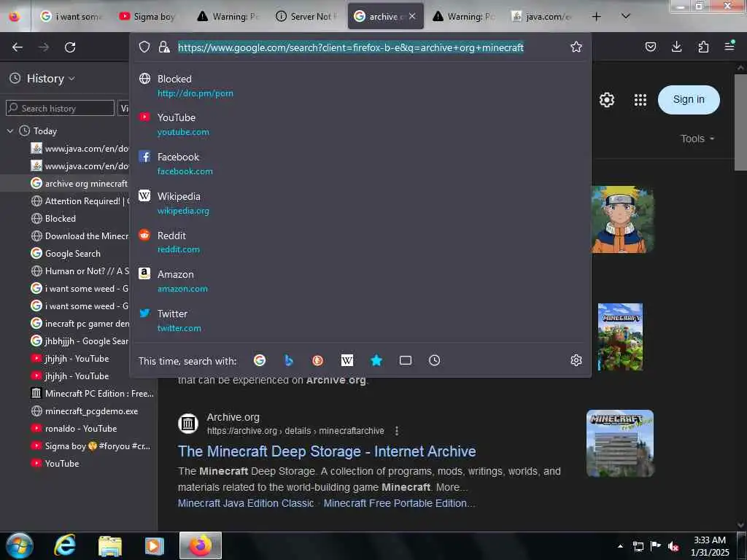Open more options for Archive.org result
The height and width of the screenshot is (560, 747).
pyautogui.click(x=396, y=431)
